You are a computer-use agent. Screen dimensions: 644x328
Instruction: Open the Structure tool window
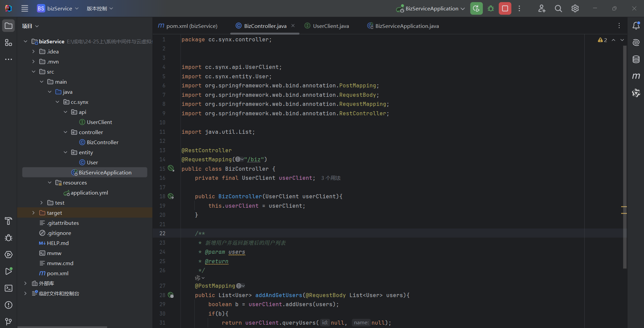coord(9,43)
